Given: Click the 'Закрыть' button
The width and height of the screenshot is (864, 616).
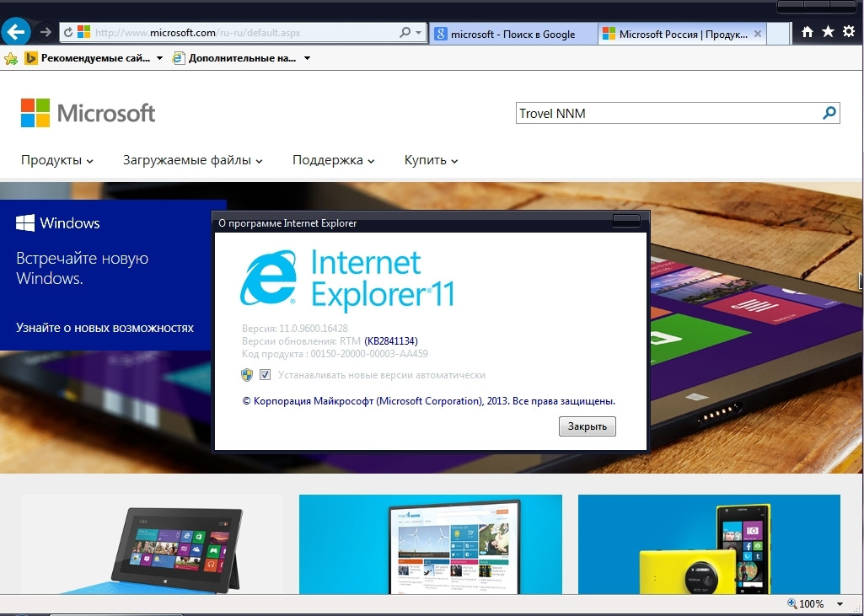Looking at the screenshot, I should click(x=587, y=426).
